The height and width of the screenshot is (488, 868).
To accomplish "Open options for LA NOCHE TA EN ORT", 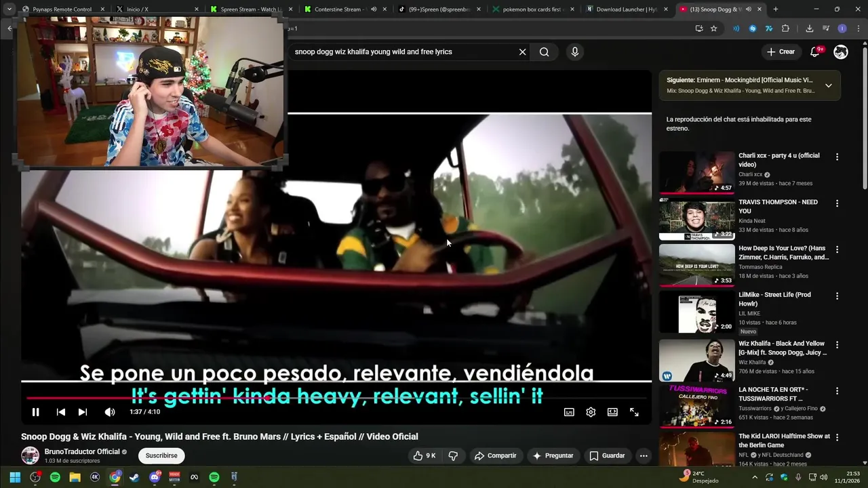I will coord(837,390).
